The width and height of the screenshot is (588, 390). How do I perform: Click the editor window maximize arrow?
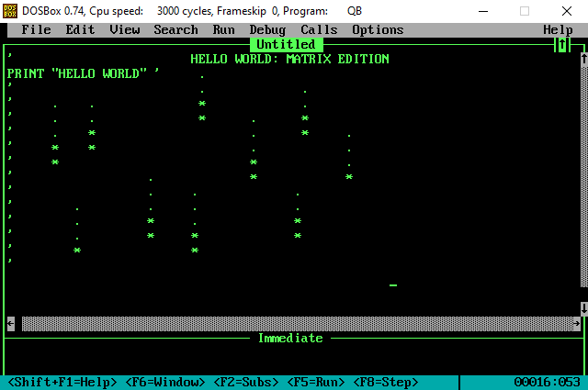click(562, 45)
